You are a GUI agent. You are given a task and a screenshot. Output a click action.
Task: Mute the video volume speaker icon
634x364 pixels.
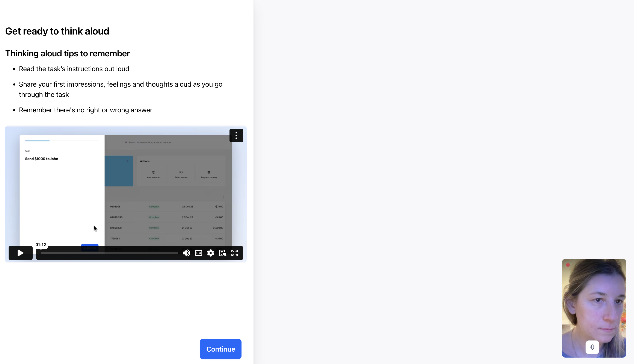point(186,253)
